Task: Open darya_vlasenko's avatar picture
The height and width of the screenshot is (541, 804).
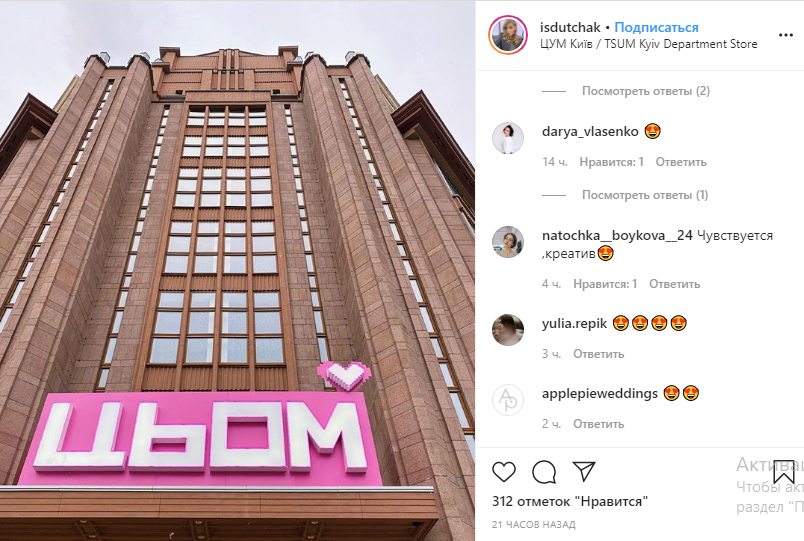Action: (508, 138)
